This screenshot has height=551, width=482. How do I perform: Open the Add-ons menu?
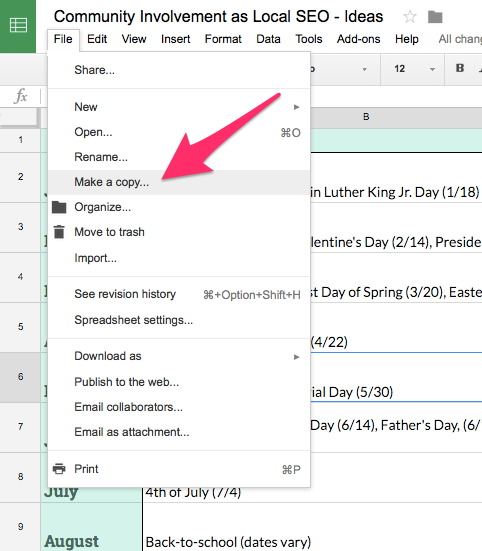click(358, 39)
